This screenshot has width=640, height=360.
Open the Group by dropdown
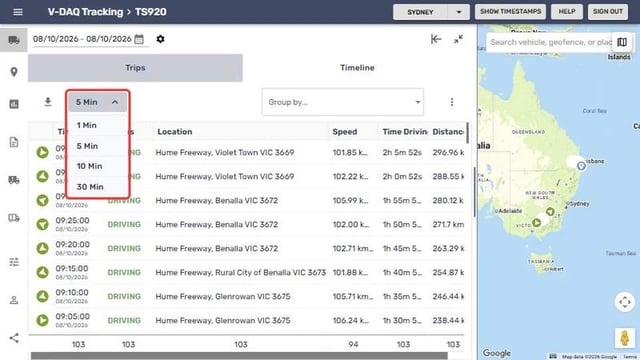342,102
